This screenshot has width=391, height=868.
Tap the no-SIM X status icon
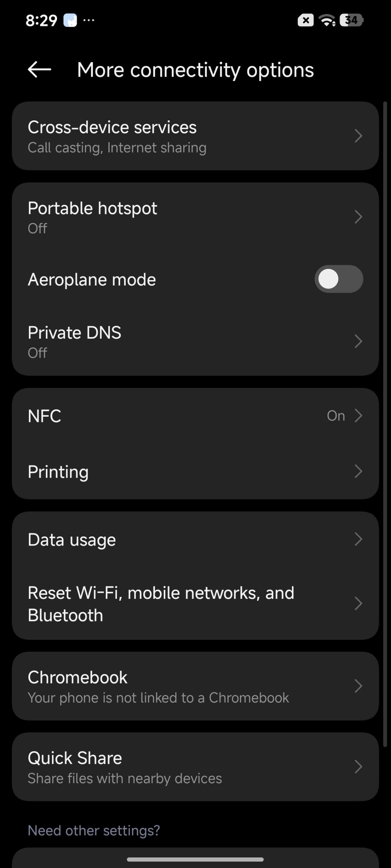[305, 20]
